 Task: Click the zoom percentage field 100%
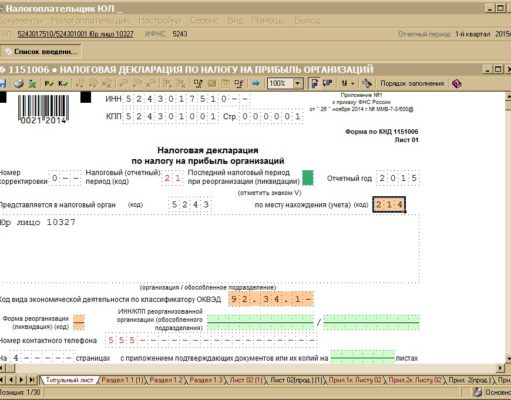pyautogui.click(x=280, y=83)
